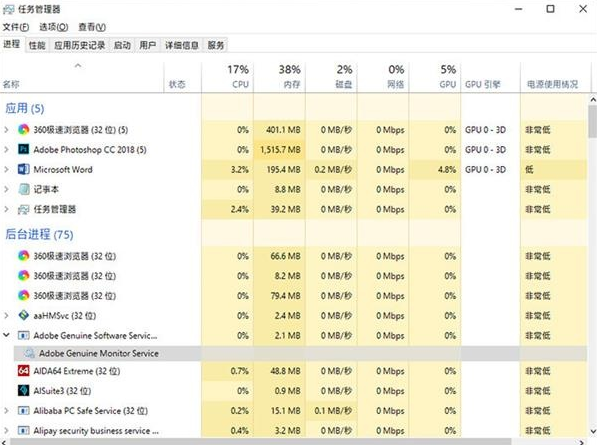Open the 选项(O) menu
This screenshot has height=445, width=597.
coord(54,27)
